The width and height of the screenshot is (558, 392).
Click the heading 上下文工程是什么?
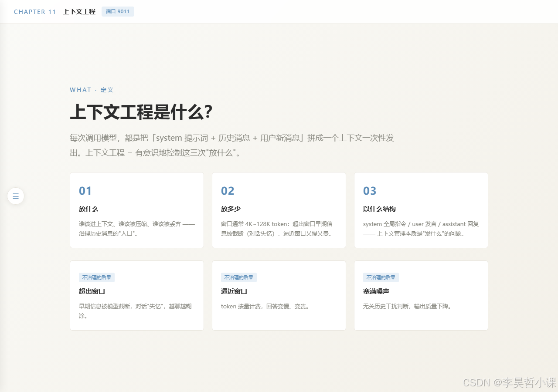(x=141, y=112)
